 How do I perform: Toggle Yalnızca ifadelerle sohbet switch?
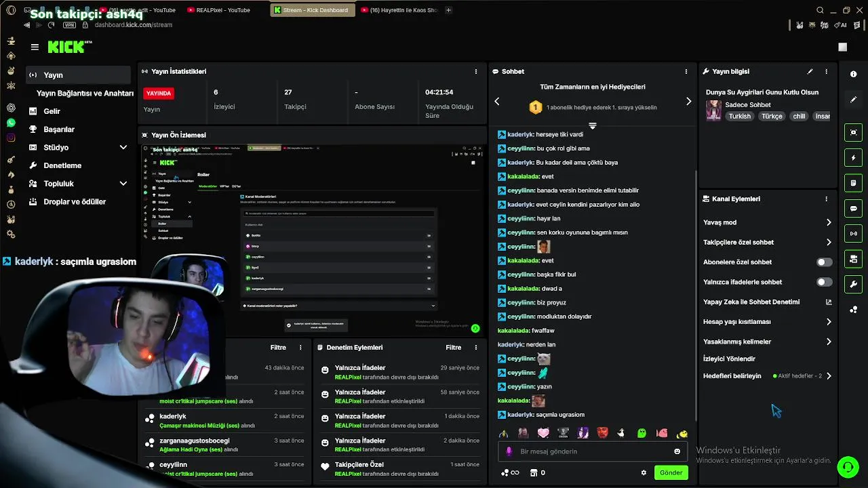point(824,282)
